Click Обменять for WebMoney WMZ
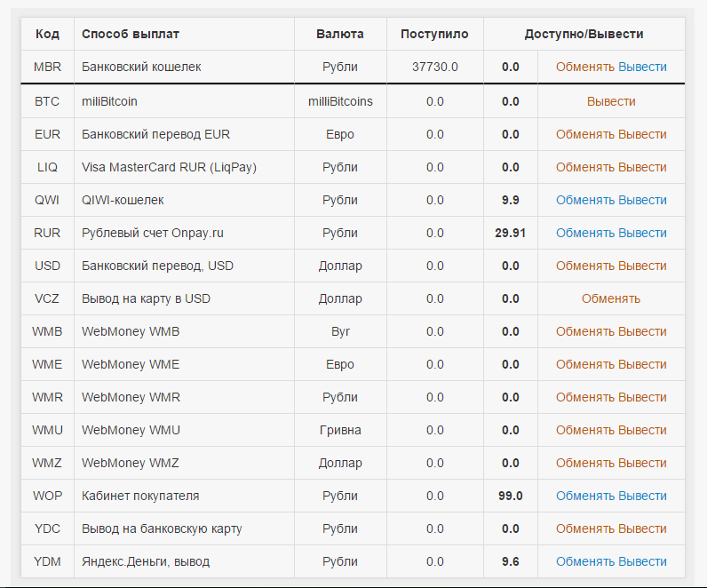The width and height of the screenshot is (707, 588). pyautogui.click(x=585, y=463)
